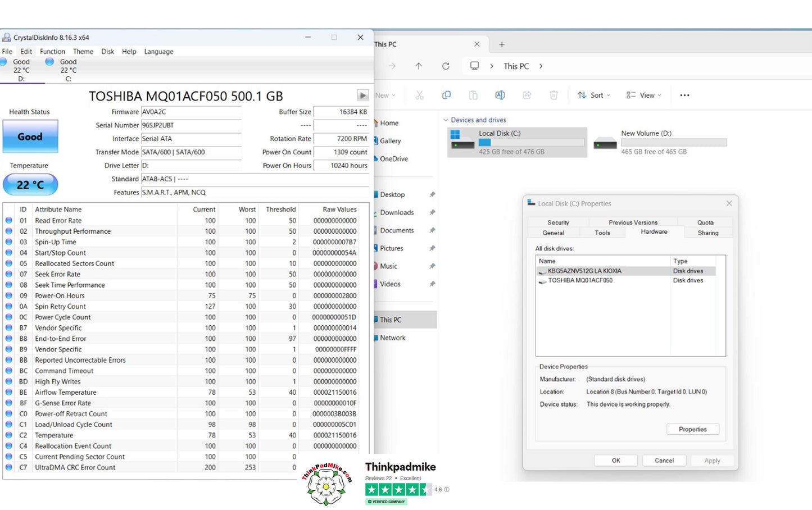Select the Read Error Rate row

point(186,221)
